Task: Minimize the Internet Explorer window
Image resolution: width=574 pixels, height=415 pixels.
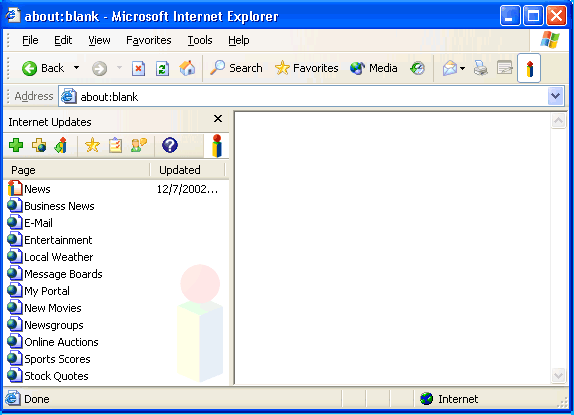Action: [510, 16]
